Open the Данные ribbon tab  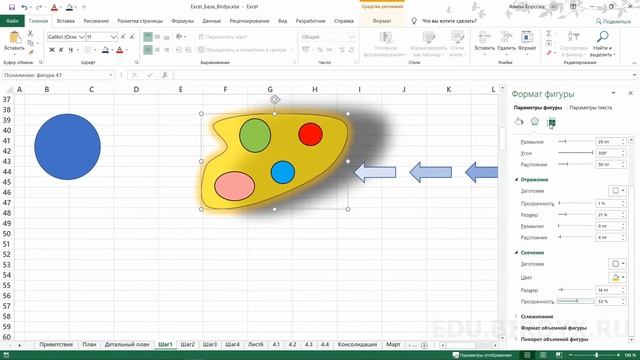tap(211, 21)
